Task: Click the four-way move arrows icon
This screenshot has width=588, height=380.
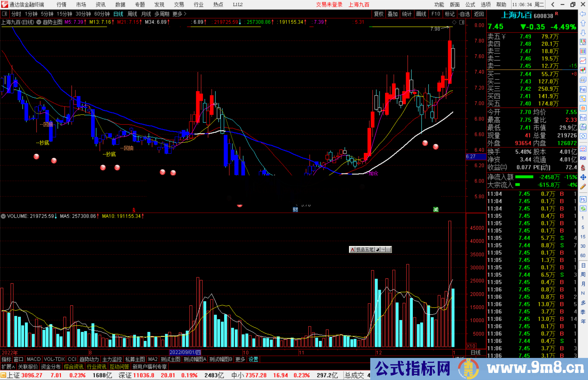Action: (583, 177)
